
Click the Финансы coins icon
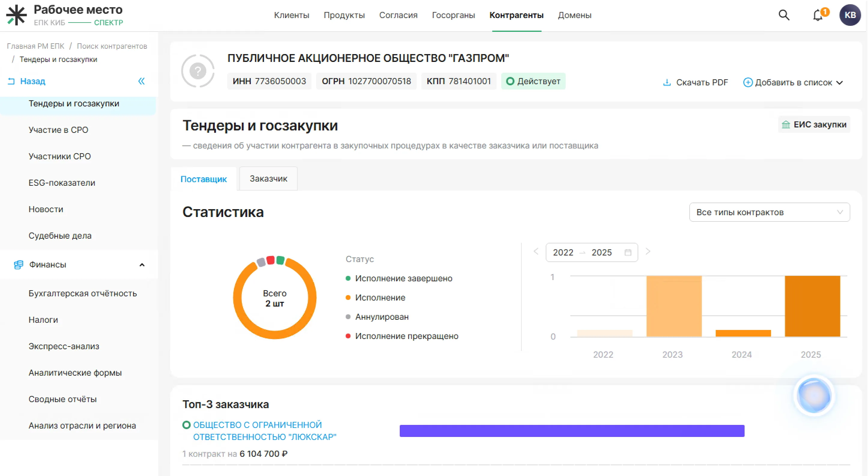19,265
